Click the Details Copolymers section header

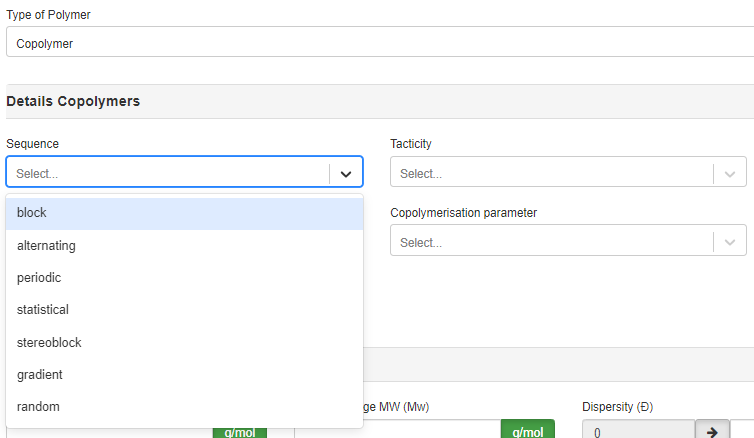73,101
